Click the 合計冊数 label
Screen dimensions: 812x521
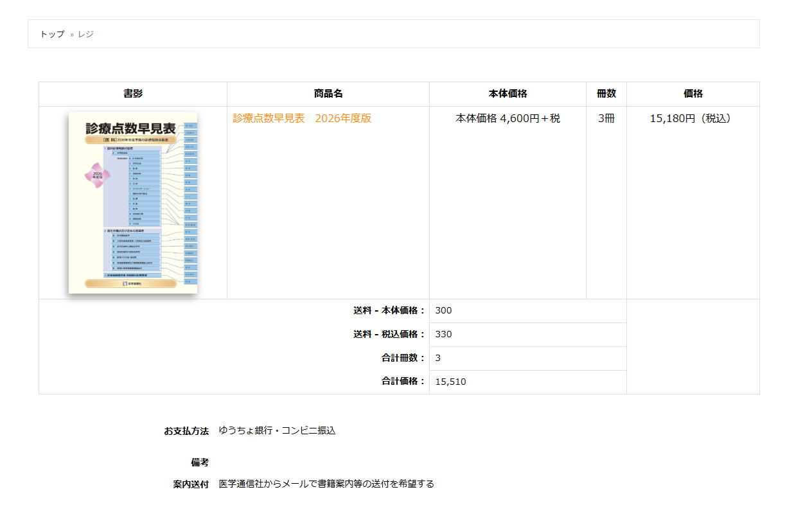click(x=403, y=358)
